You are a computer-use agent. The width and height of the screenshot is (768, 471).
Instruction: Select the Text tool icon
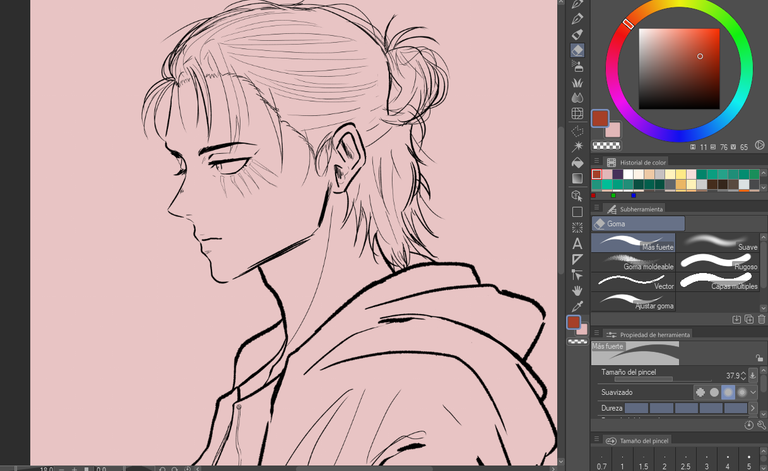tap(577, 243)
